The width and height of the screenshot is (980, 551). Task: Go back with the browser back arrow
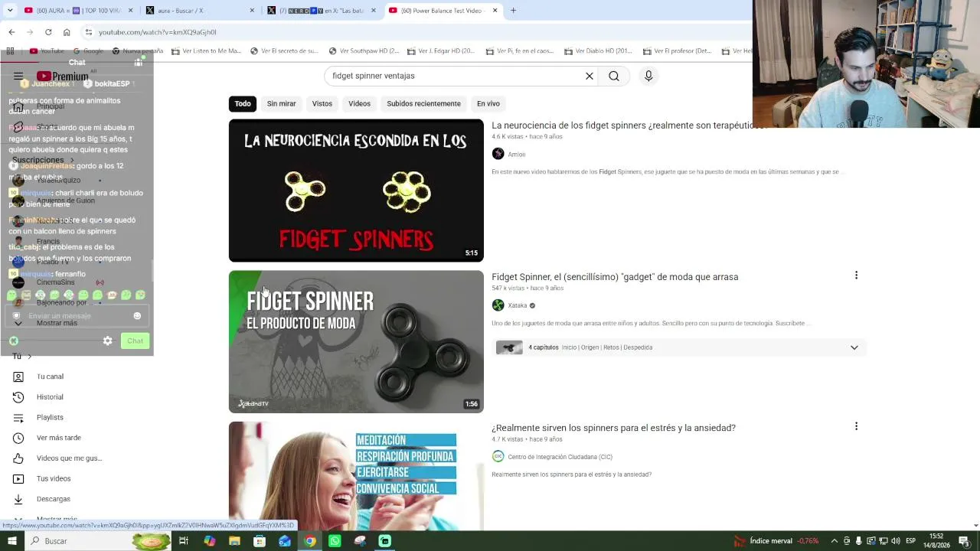click(11, 32)
